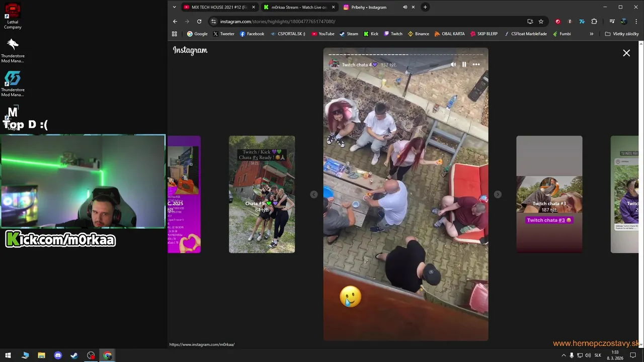Open the Fumbi bookmark
The width and height of the screenshot is (644, 362).
pyautogui.click(x=561, y=34)
